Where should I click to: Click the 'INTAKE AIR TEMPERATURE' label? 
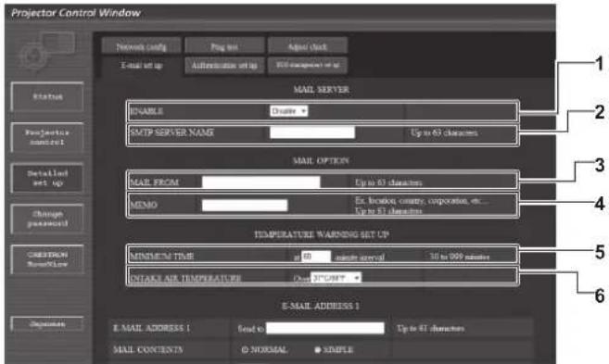tap(185, 278)
